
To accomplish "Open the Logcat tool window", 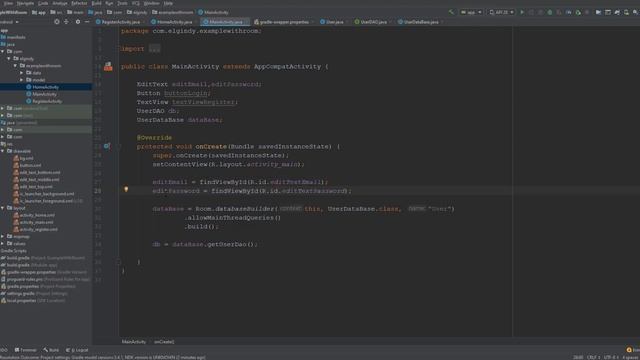I will point(77,350).
